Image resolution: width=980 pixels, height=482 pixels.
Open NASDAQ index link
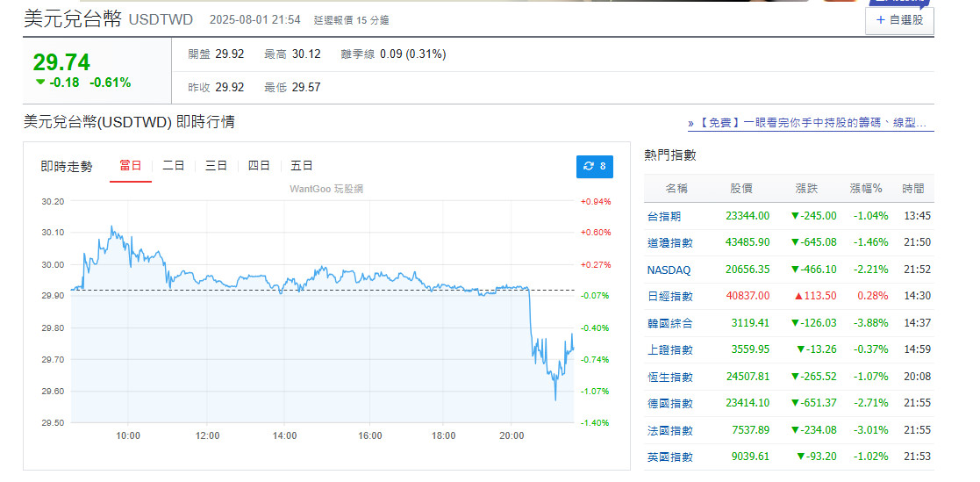(x=669, y=270)
